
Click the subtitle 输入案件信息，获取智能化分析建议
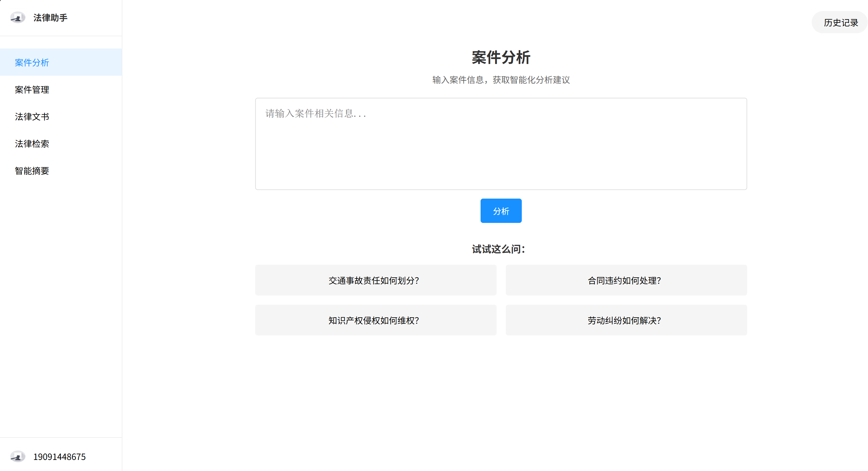point(501,80)
